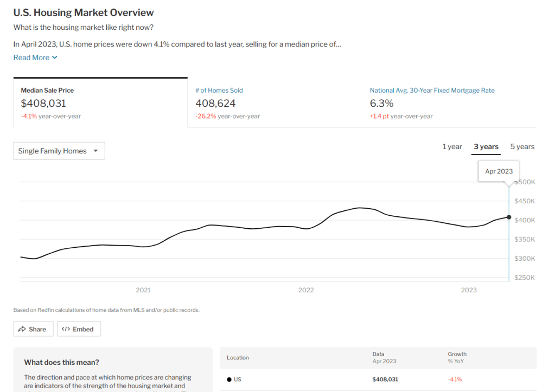The width and height of the screenshot is (555, 392).
Task: Switch chart to 5 years range
Action: [522, 147]
